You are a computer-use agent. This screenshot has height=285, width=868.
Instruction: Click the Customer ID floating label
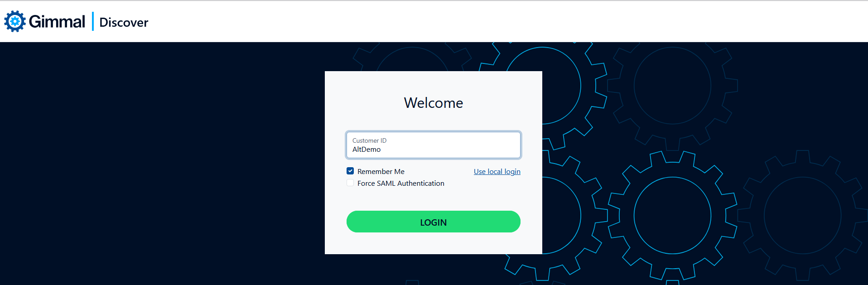pyautogui.click(x=369, y=140)
